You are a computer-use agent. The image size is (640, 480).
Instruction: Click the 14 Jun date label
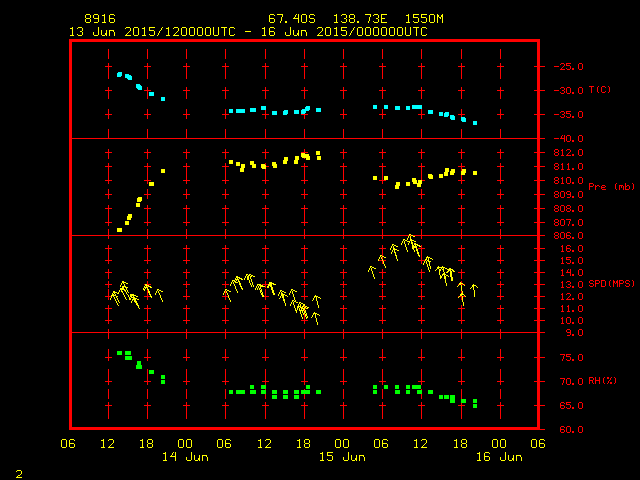pyautogui.click(x=185, y=457)
